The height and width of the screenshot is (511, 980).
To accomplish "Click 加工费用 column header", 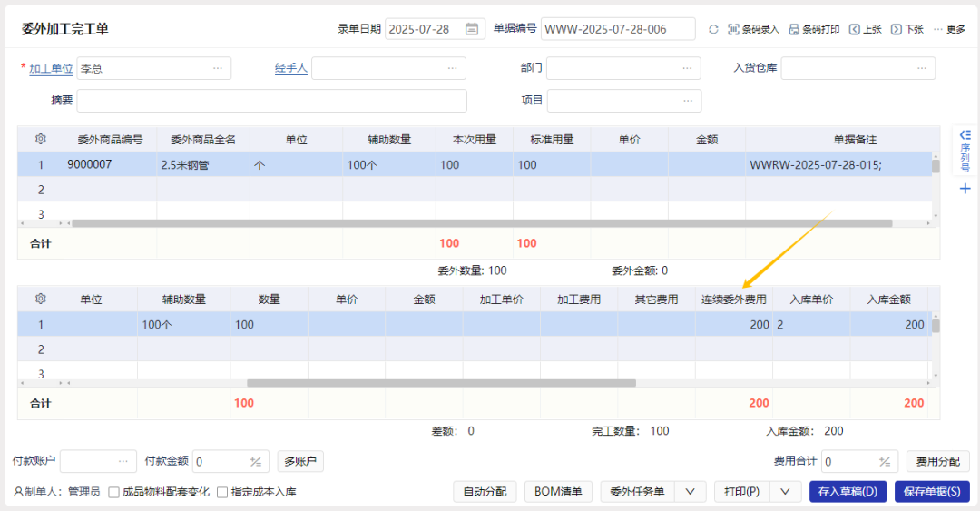I will pos(579,300).
